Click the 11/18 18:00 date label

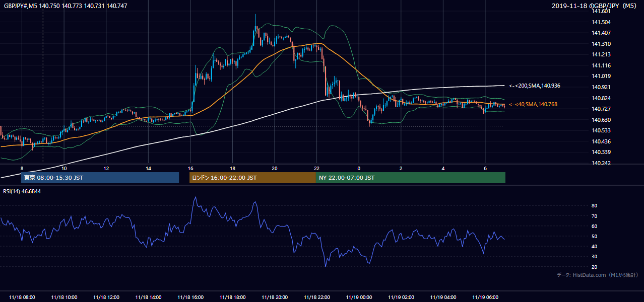232,297
